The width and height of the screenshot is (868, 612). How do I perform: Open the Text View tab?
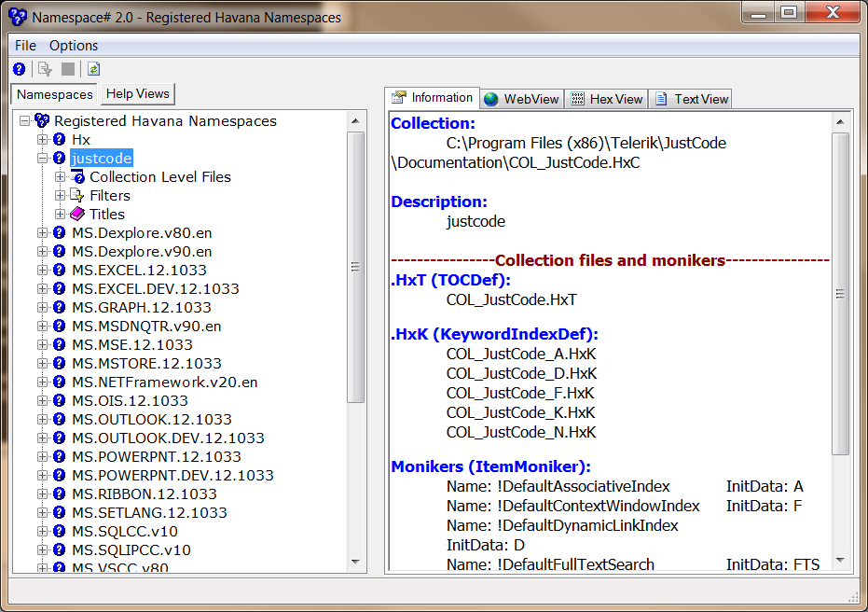pyautogui.click(x=691, y=99)
